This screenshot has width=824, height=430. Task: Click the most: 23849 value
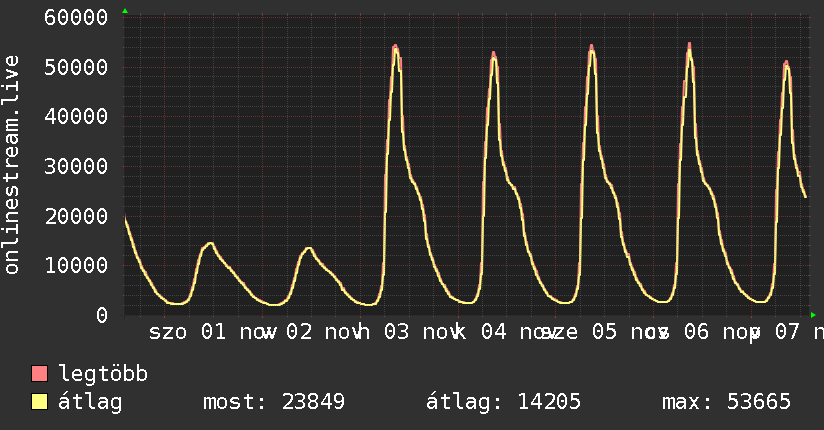click(274, 402)
